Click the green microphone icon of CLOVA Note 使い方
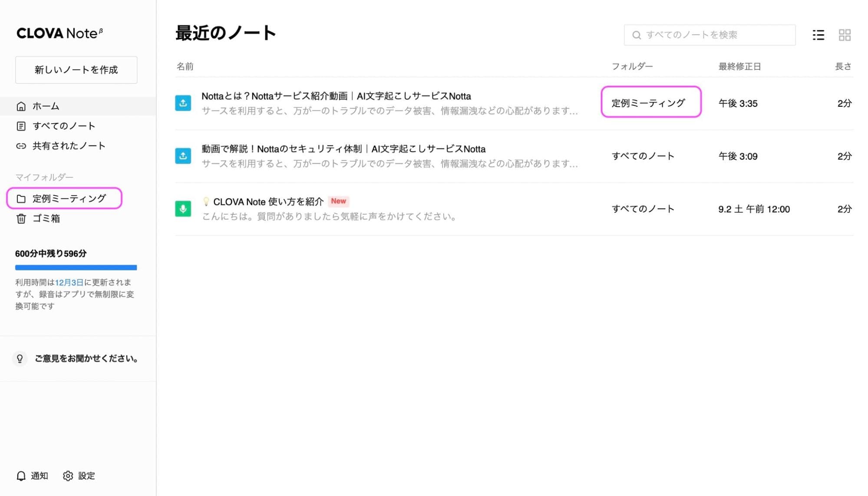Viewport: 868px width, 496px height. click(183, 209)
